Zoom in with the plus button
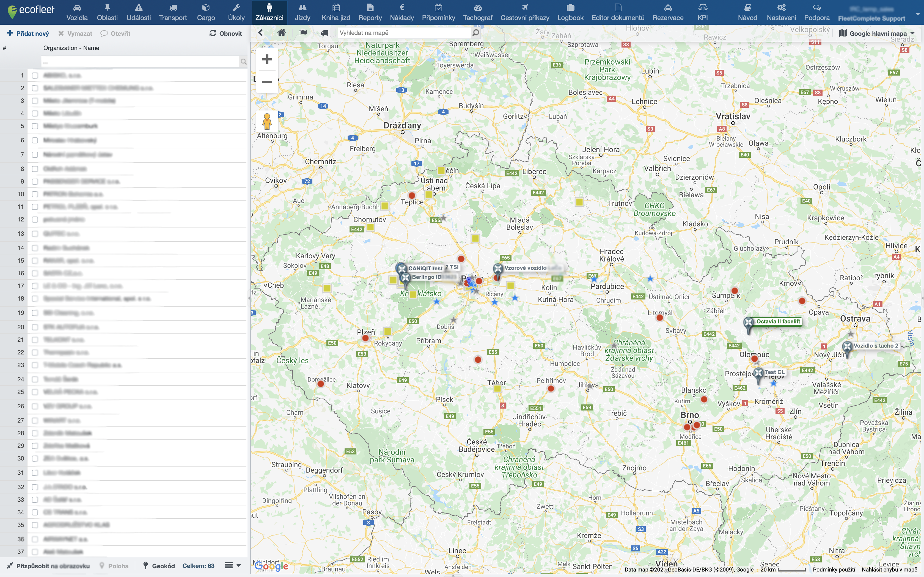Viewport: 924px width, 577px height. pos(267,60)
